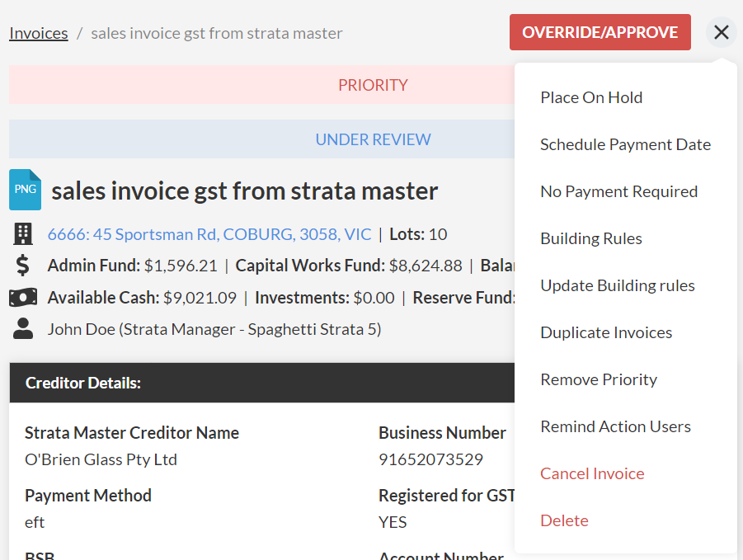Click Cancel Invoice in red

[592, 473]
